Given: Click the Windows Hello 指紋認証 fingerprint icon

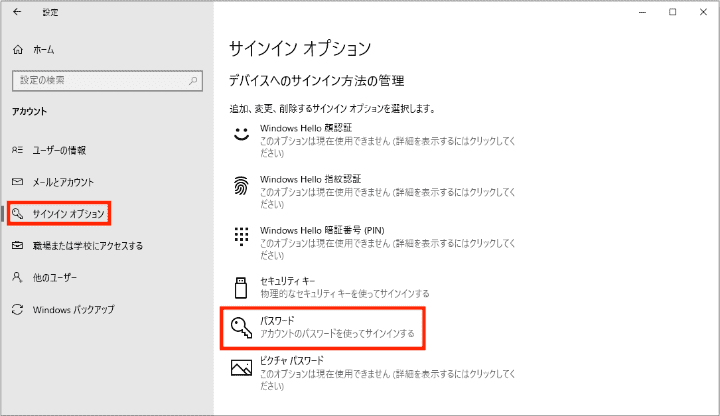Looking at the screenshot, I should coord(242,186).
